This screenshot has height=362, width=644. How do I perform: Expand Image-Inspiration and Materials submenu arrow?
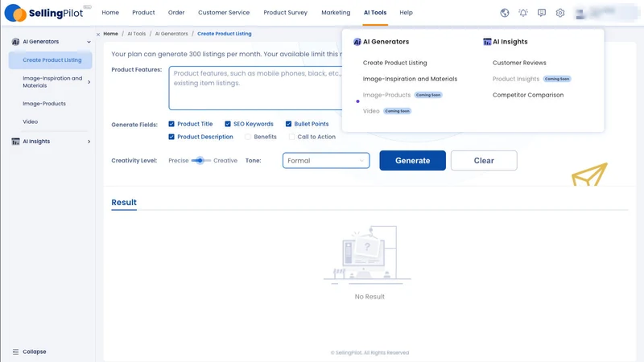coord(89,82)
